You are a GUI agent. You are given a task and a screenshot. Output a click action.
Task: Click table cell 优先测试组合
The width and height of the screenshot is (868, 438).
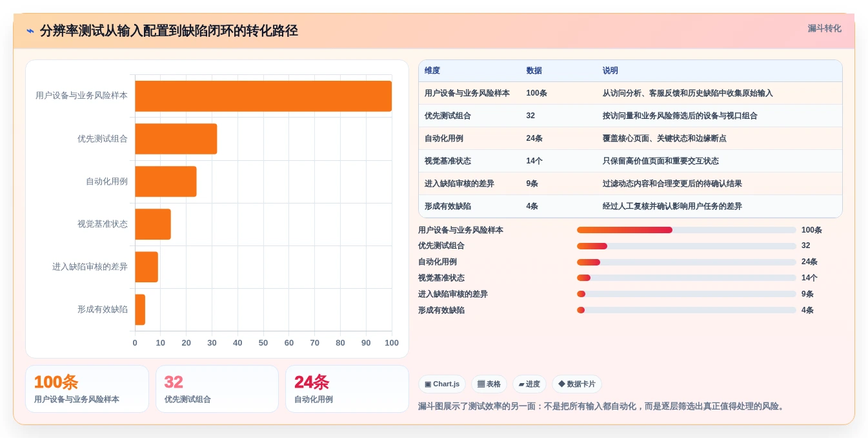pyautogui.click(x=448, y=116)
